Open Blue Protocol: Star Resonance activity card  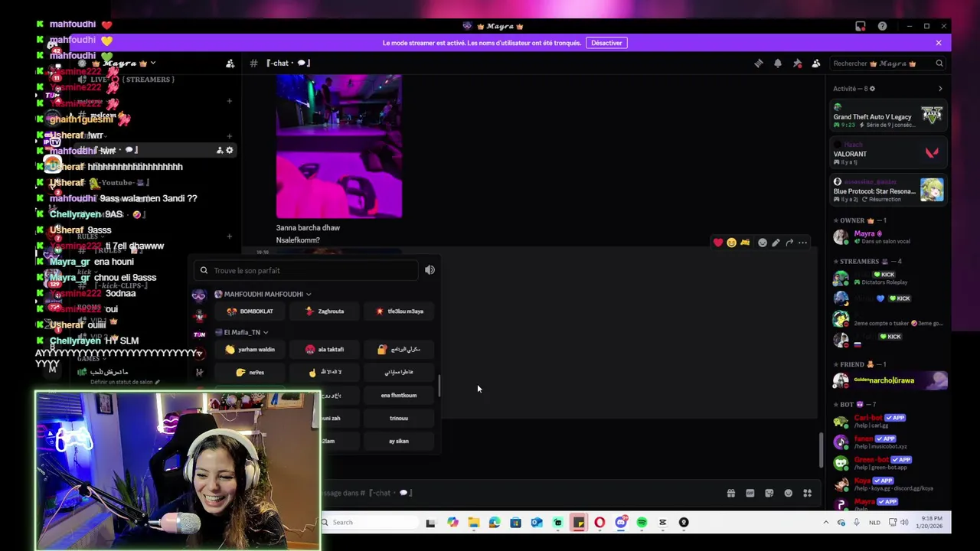click(889, 191)
